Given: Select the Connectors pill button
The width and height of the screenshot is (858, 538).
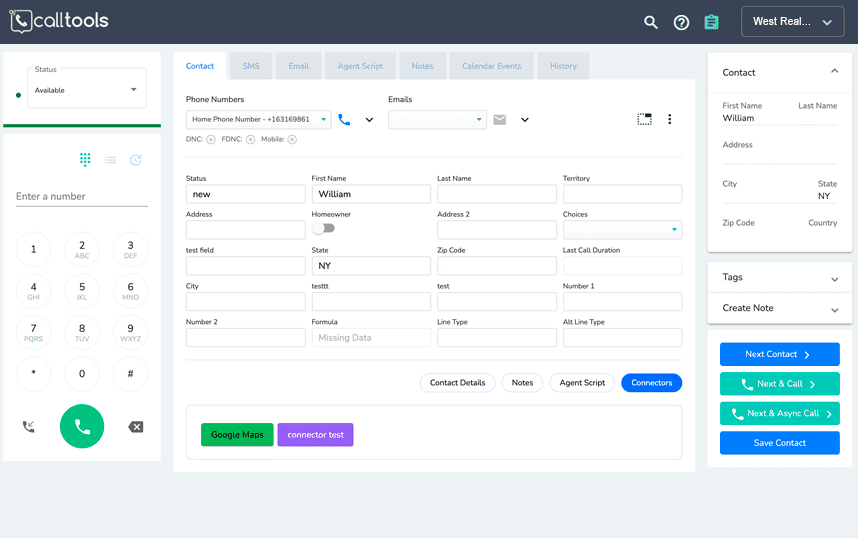Looking at the screenshot, I should point(652,383).
